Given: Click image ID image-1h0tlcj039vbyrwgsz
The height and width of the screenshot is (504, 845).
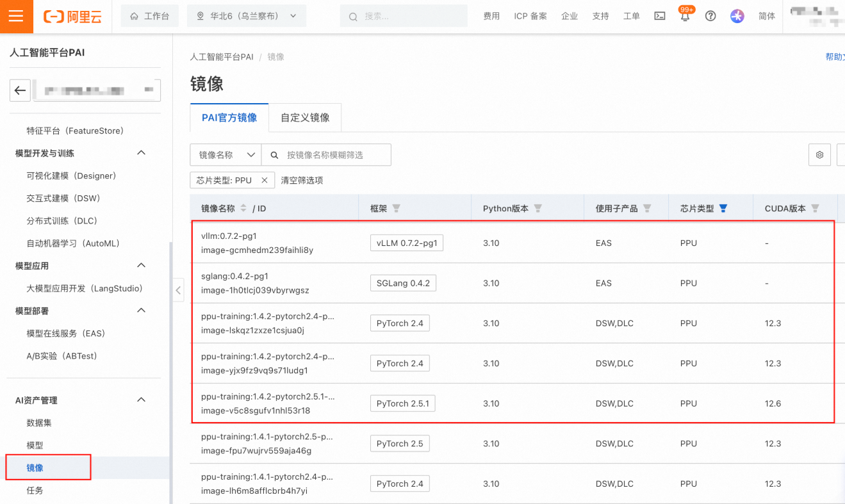Looking at the screenshot, I should (x=255, y=290).
